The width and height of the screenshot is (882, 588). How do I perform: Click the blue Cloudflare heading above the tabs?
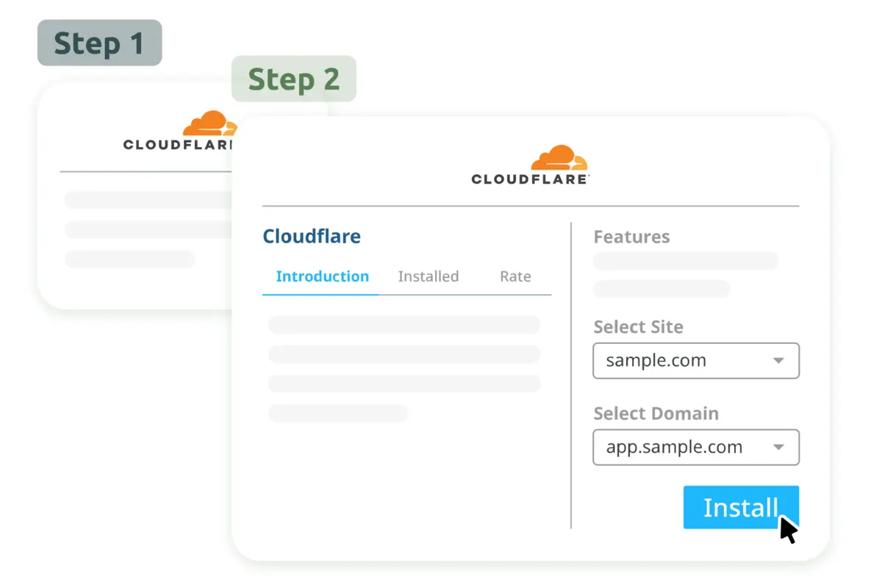click(312, 237)
